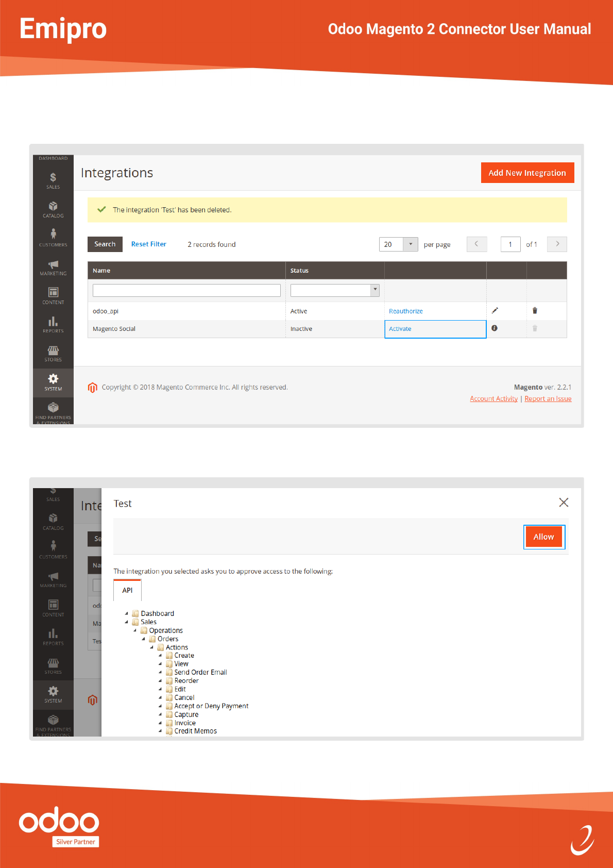Open Customers in lower screenshot sidebar
Viewport: 613px width, 868px height.
click(53, 550)
